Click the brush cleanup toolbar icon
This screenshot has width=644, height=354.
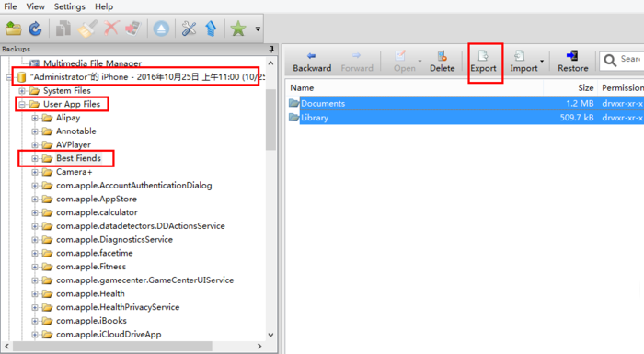coord(87,29)
